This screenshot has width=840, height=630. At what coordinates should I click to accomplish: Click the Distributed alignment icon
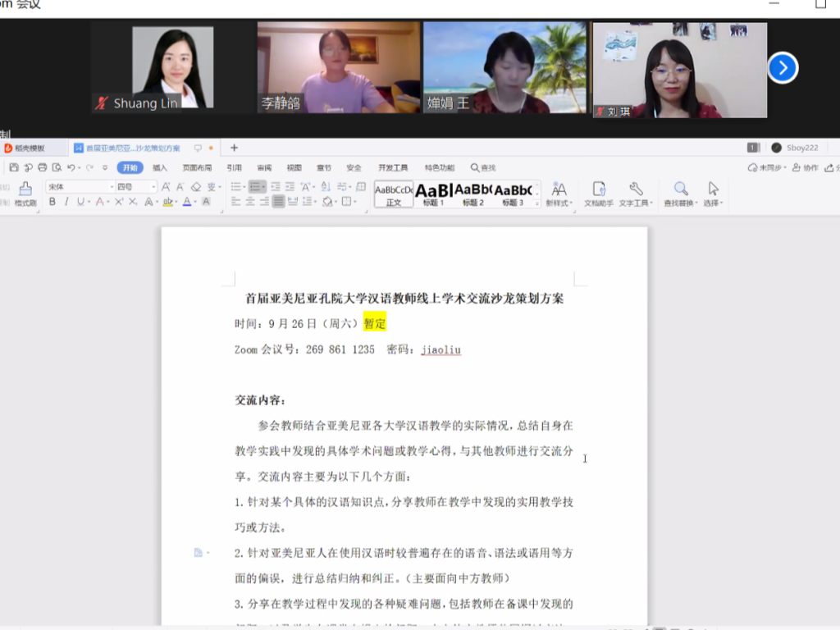(293, 202)
